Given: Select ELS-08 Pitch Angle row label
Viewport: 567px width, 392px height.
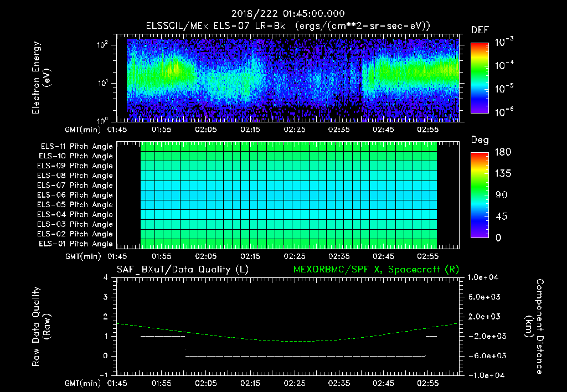Looking at the screenshot, I should (75, 176).
